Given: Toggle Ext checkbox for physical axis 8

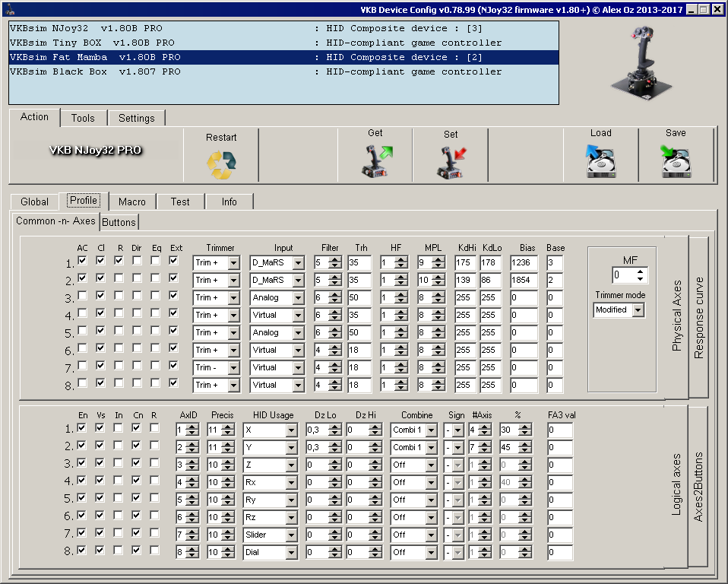Looking at the screenshot, I should pyautogui.click(x=174, y=382).
